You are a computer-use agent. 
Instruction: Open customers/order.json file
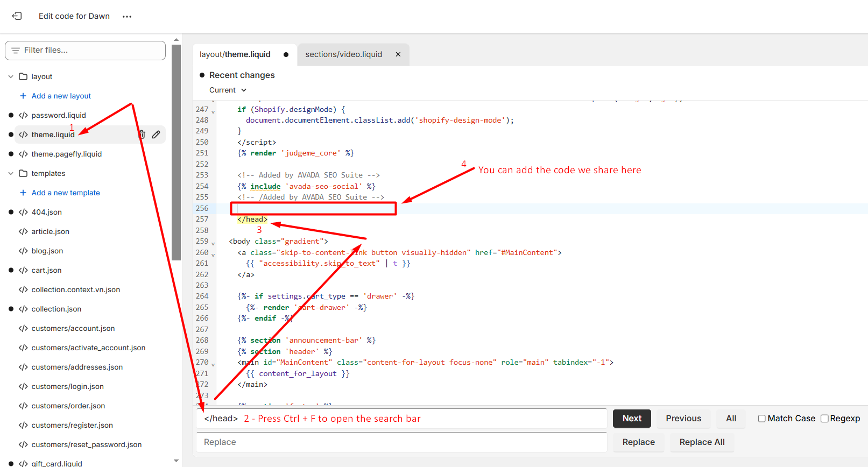pos(68,406)
